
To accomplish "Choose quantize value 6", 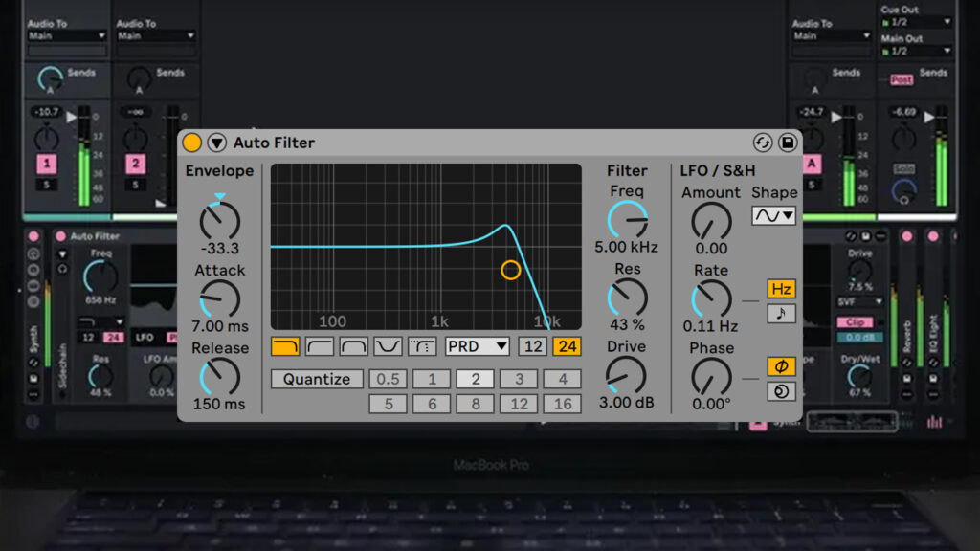I will pos(432,405).
